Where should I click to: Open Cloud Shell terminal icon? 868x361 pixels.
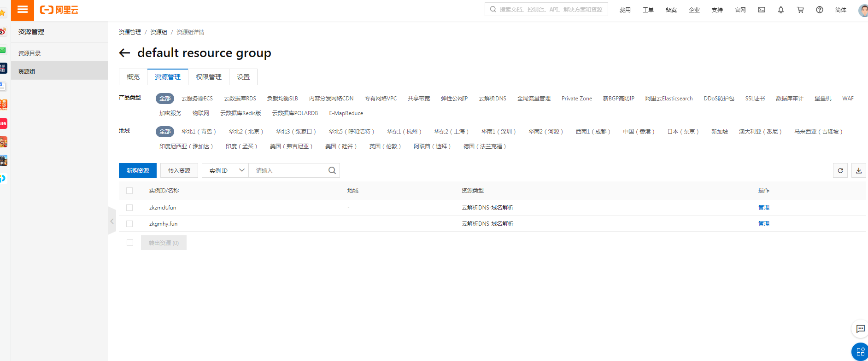tap(762, 10)
